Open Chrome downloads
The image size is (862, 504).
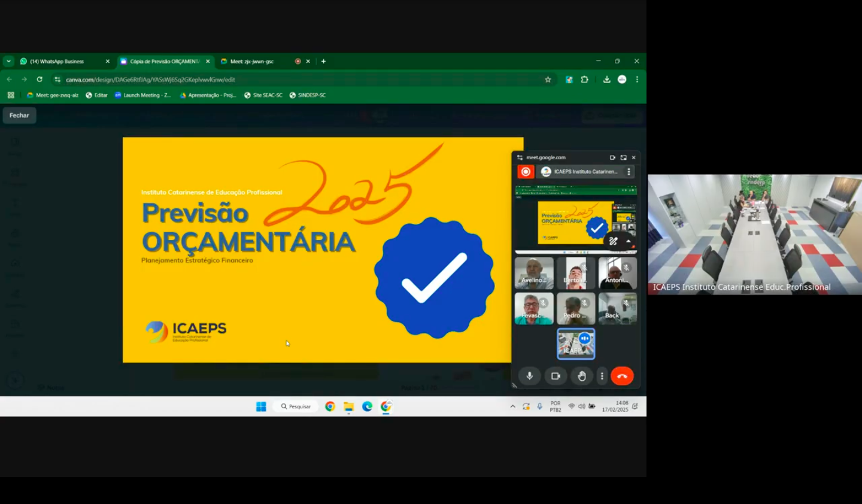(606, 79)
